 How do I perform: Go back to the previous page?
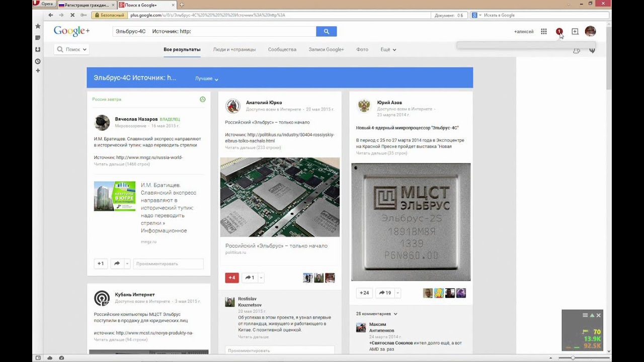pos(50,15)
